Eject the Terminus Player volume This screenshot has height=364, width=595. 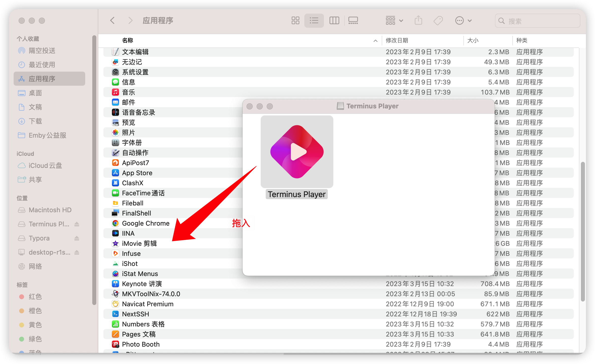77,224
